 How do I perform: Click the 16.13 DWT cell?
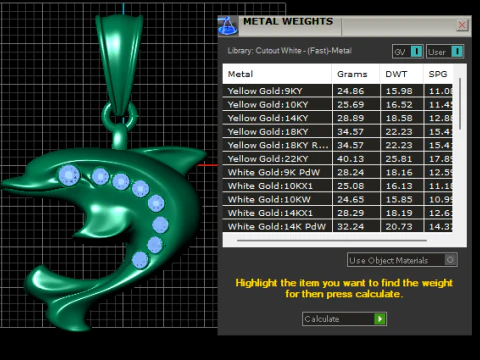tap(402, 186)
